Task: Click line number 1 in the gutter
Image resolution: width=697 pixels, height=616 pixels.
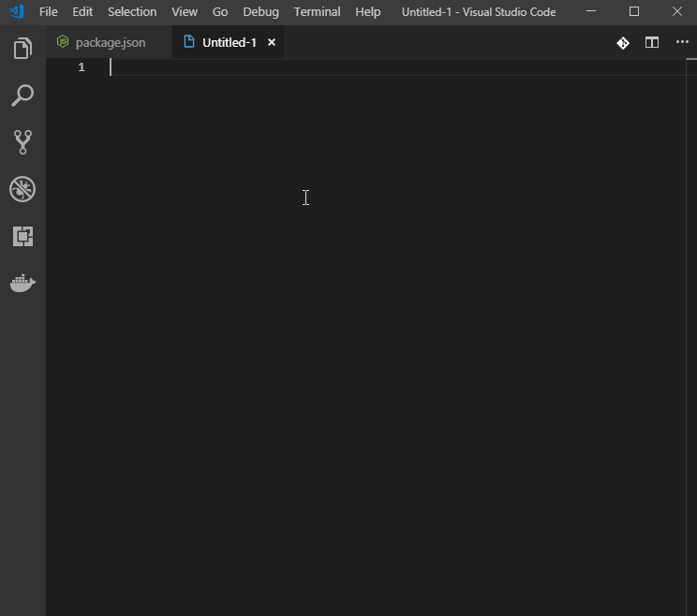Action: pos(82,67)
